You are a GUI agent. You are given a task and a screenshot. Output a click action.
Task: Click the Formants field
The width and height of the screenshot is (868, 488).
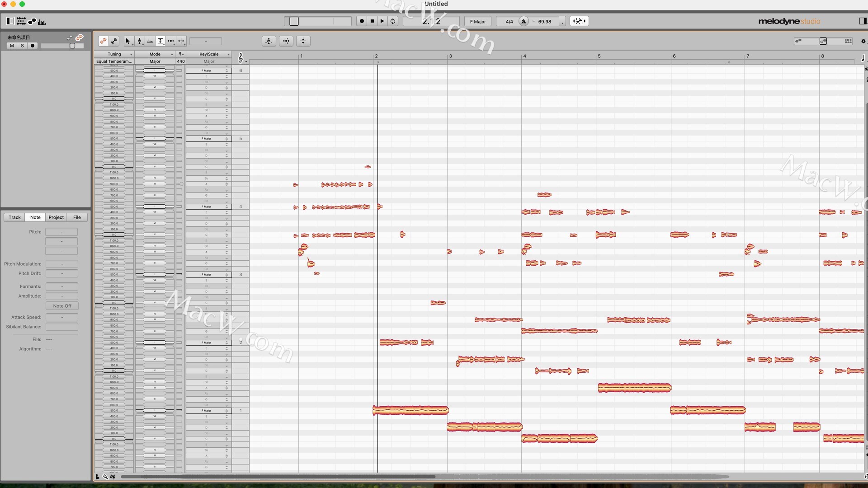(62, 286)
